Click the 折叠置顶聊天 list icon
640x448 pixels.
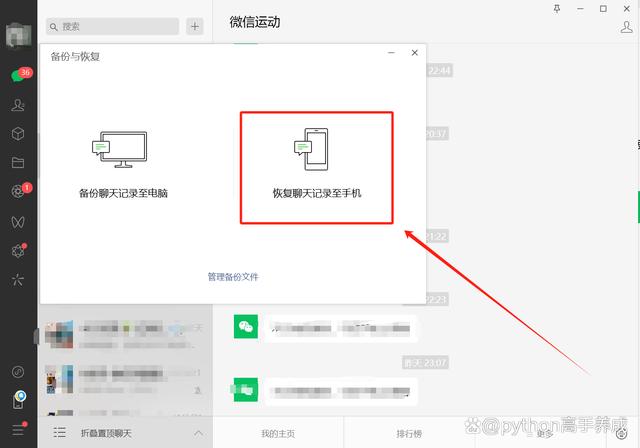click(60, 432)
